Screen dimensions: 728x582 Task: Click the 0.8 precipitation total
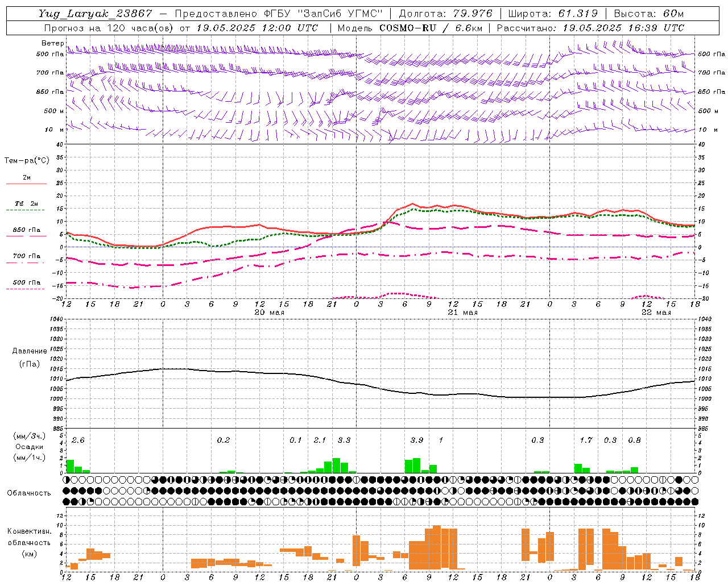pos(634,440)
